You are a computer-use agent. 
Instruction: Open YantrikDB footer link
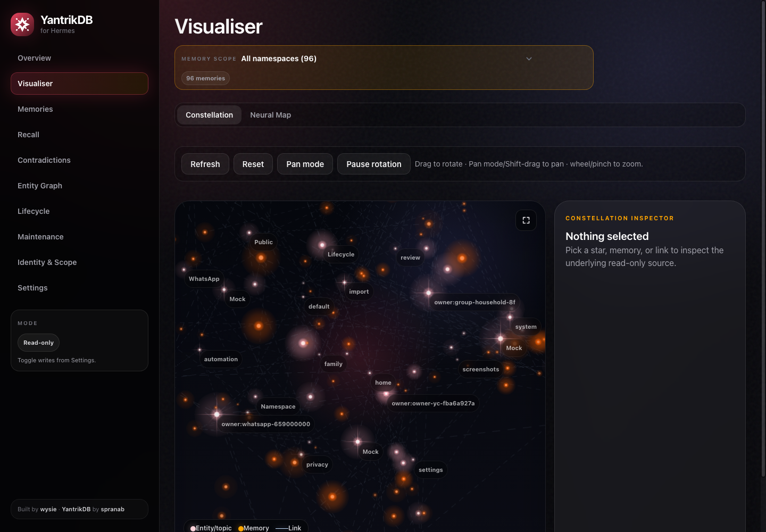point(76,509)
